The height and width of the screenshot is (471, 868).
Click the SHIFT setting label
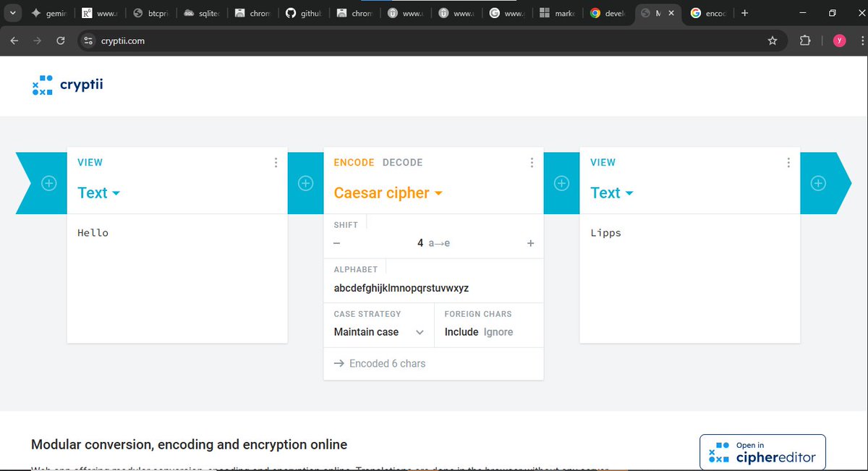(346, 225)
